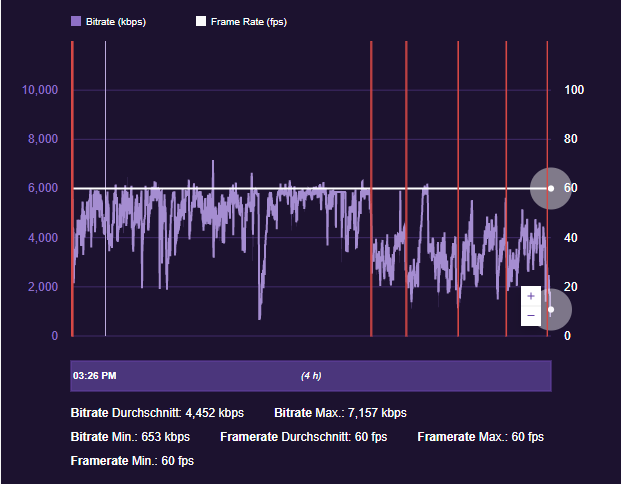Click the 4,000 label on the bitrate axis

[x=43, y=238]
